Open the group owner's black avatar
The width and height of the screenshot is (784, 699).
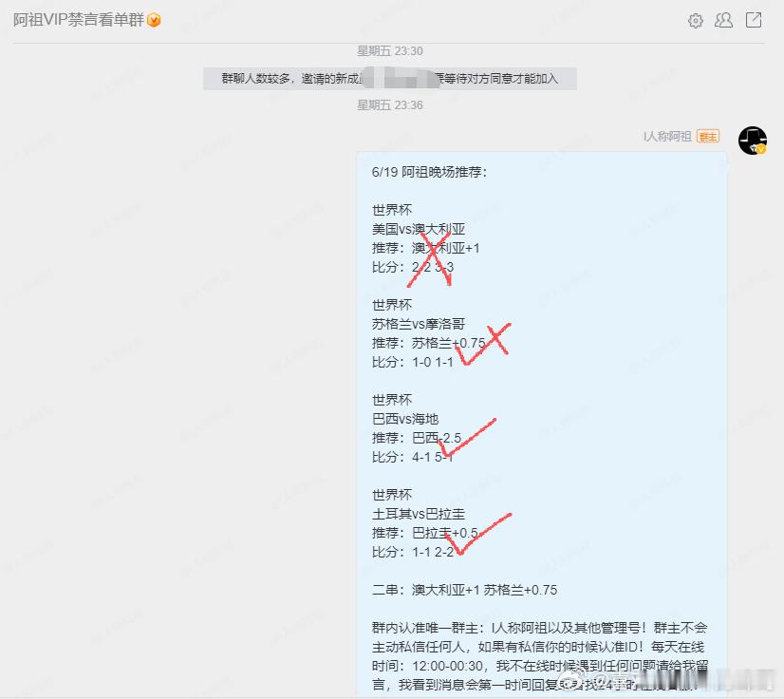click(753, 141)
